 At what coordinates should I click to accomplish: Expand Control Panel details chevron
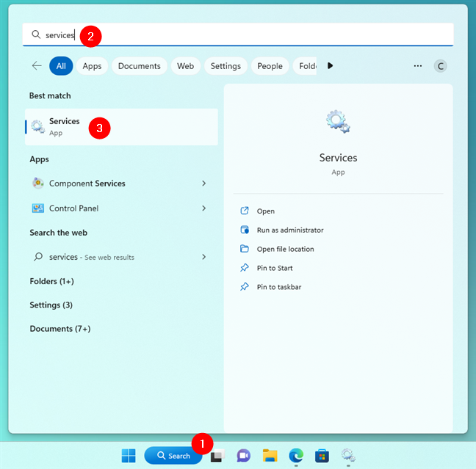[204, 208]
